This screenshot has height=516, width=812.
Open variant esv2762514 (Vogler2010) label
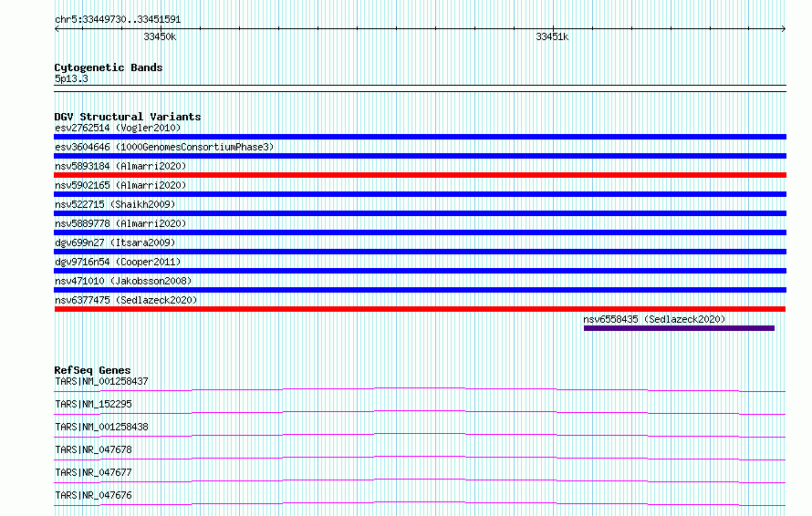(118, 128)
